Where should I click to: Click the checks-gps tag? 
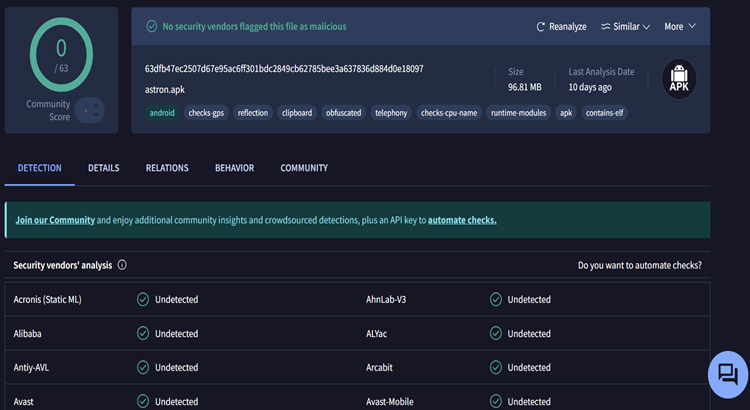pyautogui.click(x=206, y=113)
